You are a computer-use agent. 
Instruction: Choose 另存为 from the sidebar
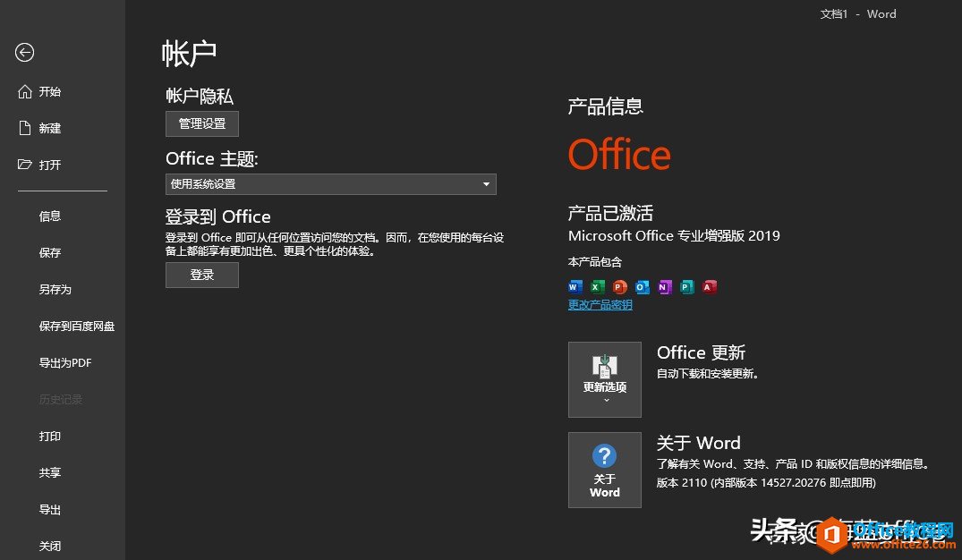[x=55, y=290]
